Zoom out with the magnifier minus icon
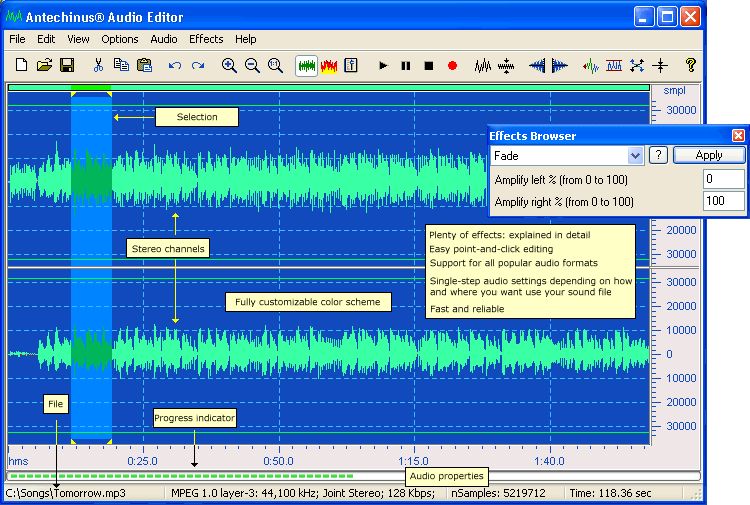 pyautogui.click(x=252, y=66)
